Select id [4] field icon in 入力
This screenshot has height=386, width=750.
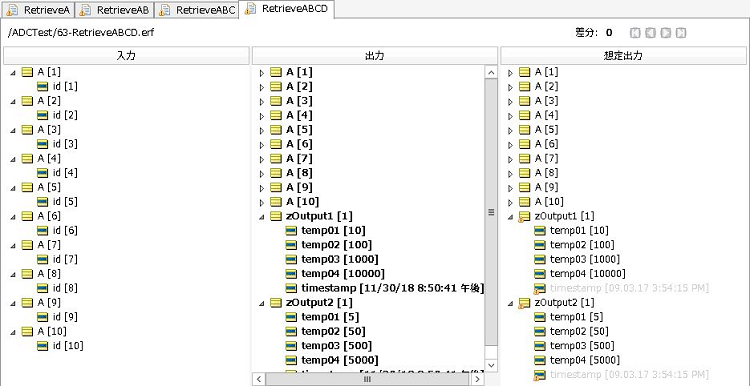43,173
